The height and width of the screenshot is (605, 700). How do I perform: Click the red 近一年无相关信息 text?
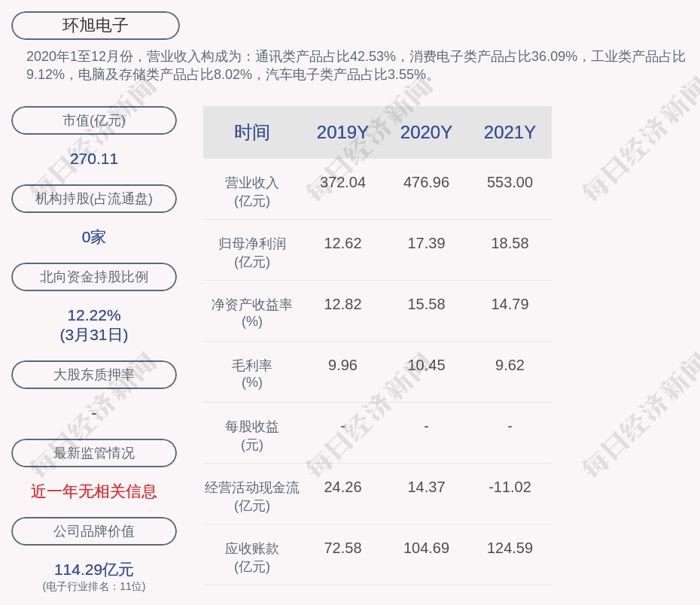click(x=94, y=491)
